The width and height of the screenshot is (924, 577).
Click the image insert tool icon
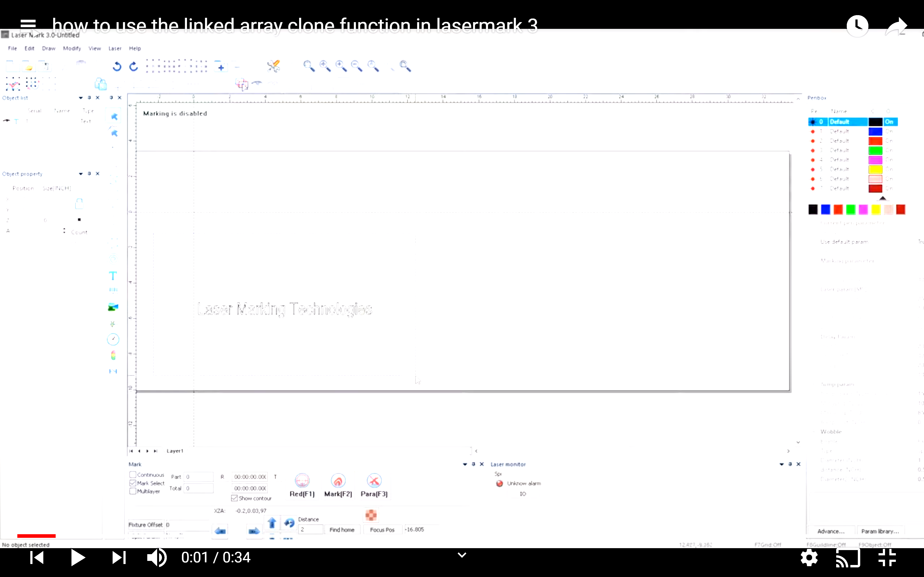click(113, 307)
